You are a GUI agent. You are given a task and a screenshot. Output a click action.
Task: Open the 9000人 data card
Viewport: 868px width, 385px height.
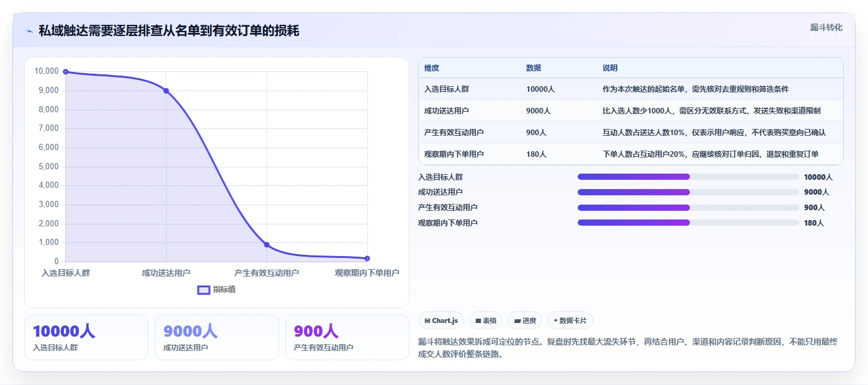[217, 337]
